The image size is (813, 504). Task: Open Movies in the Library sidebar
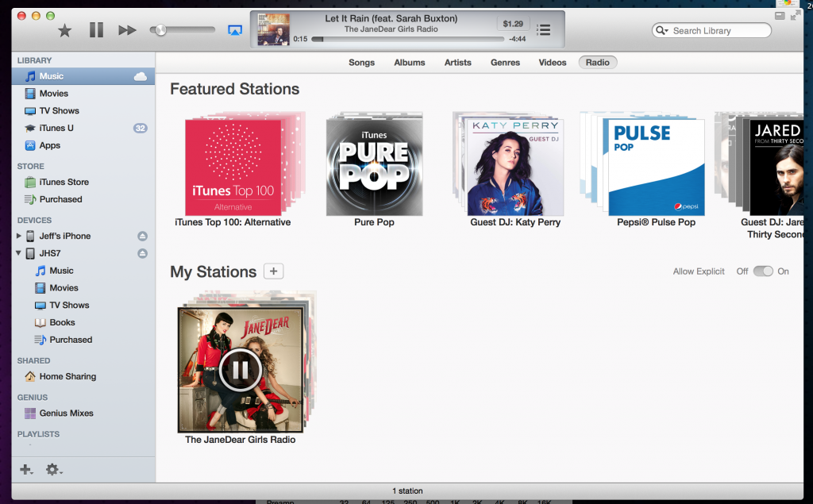pyautogui.click(x=83, y=94)
